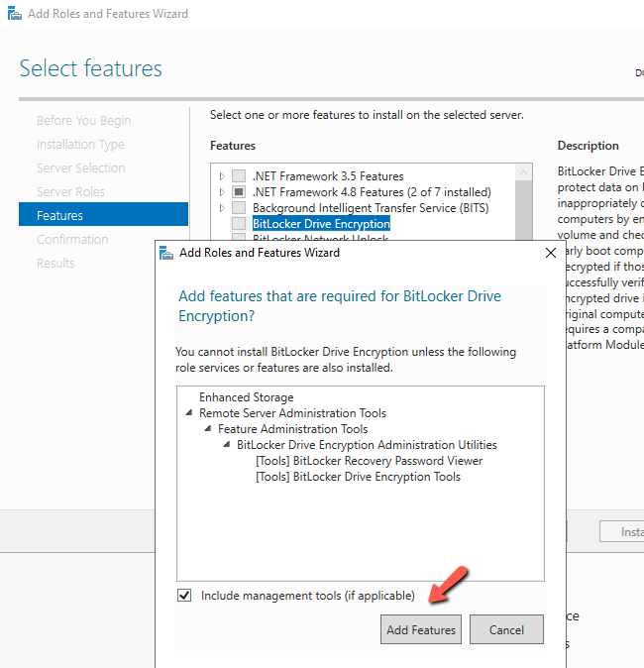Viewport: 644px width, 668px height.
Task: Click the wizard icon in dialog title bar
Action: (166, 253)
